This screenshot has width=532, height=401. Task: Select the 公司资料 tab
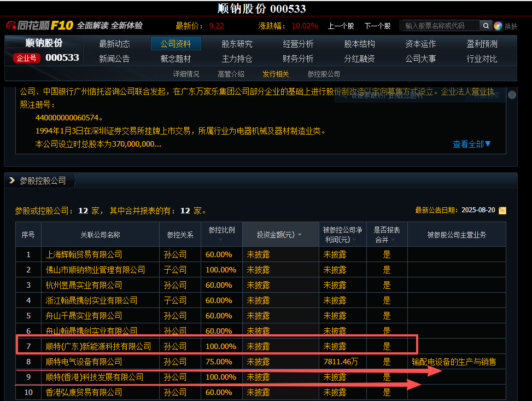tap(176, 44)
